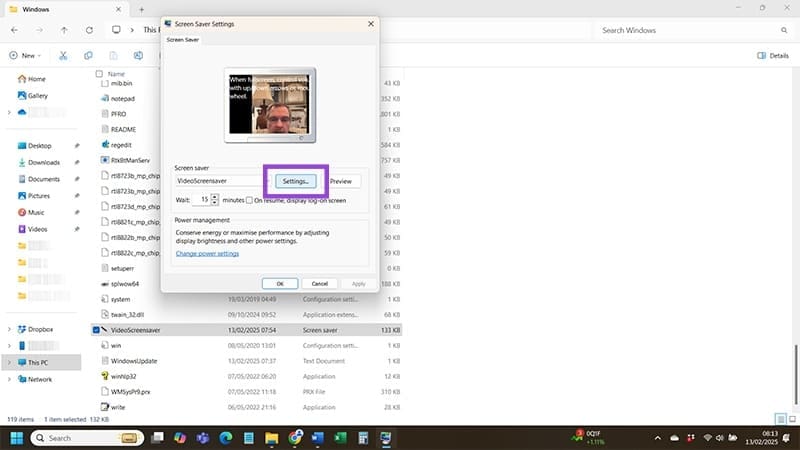Click the Copy icon in toolbar
800x450 pixels.
coord(88,56)
